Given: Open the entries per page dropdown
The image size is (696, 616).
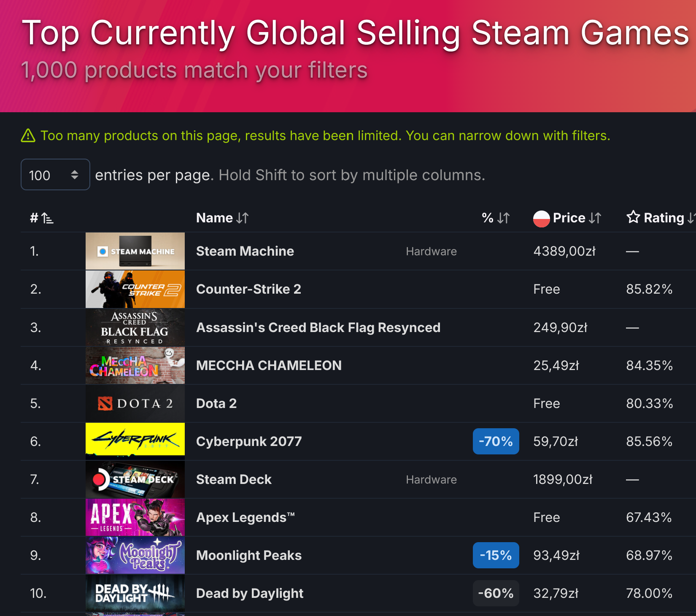Looking at the screenshot, I should pyautogui.click(x=55, y=175).
